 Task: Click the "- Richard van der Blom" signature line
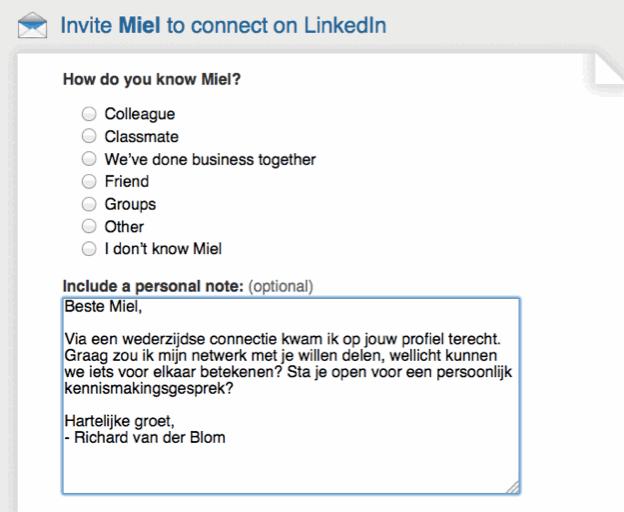144,436
